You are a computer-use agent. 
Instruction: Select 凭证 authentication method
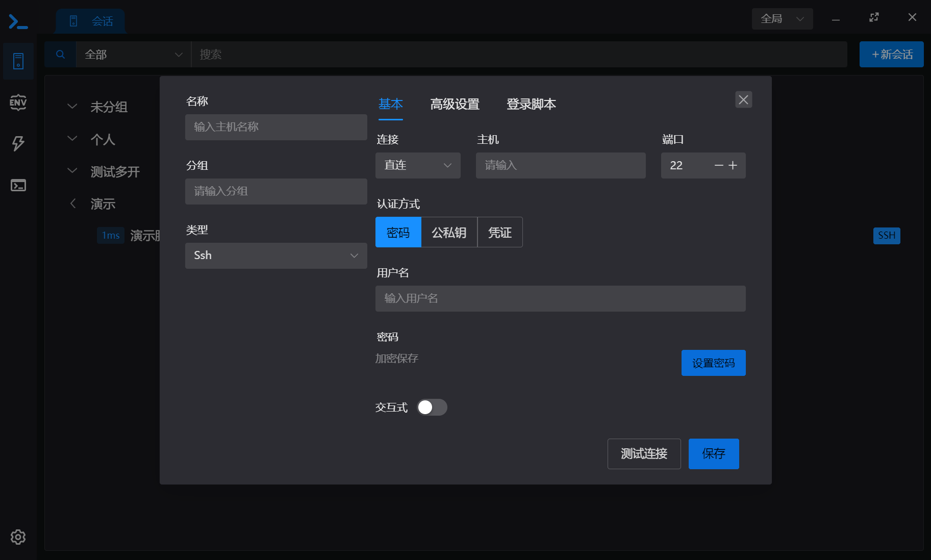[500, 232]
